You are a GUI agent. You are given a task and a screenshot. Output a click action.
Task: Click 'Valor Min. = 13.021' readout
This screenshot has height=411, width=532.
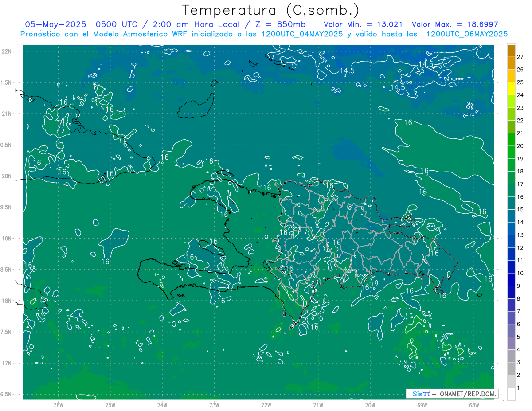click(x=363, y=24)
